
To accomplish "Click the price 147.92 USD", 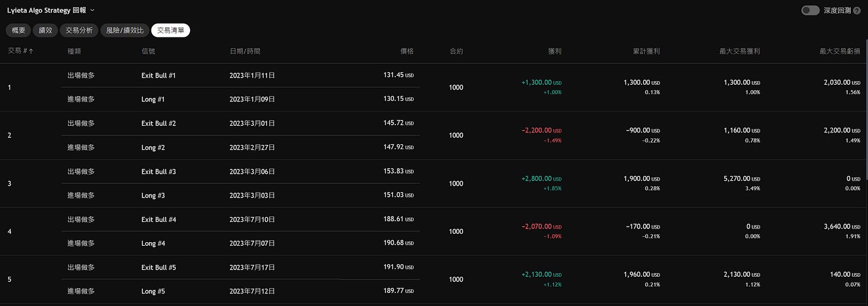I will 398,147.
